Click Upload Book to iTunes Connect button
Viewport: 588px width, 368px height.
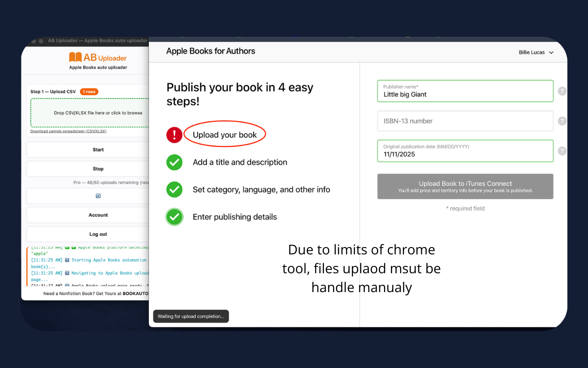point(465,186)
